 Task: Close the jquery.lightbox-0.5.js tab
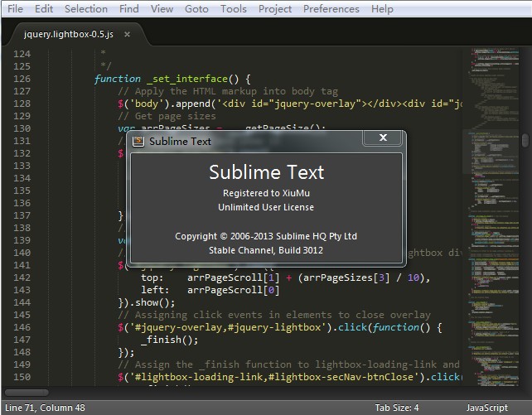[127, 34]
